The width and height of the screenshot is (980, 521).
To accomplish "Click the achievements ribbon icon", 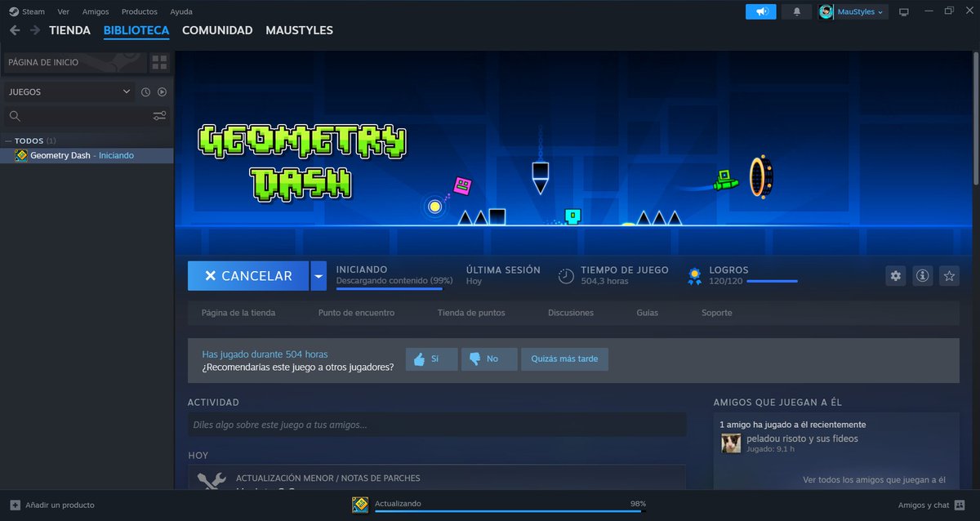I will pos(695,276).
